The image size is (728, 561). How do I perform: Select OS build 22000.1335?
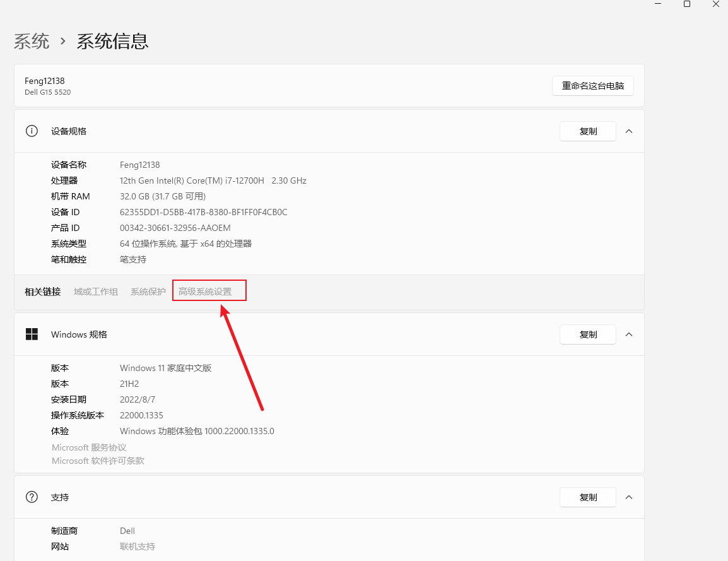click(141, 416)
